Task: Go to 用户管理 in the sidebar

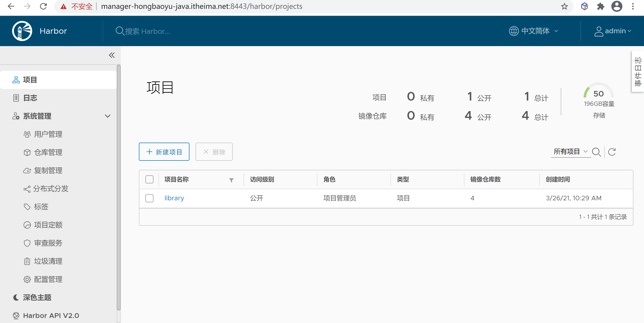Action: (x=48, y=134)
